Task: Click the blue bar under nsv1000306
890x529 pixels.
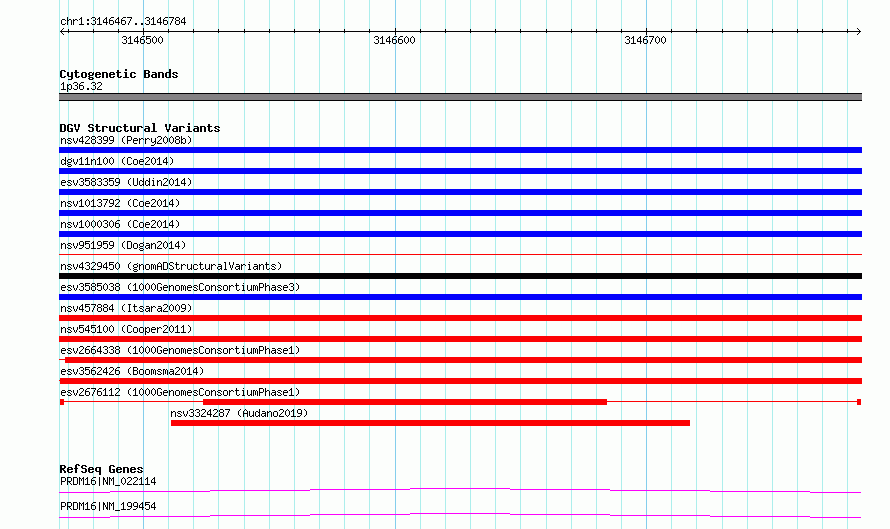Action: point(460,234)
